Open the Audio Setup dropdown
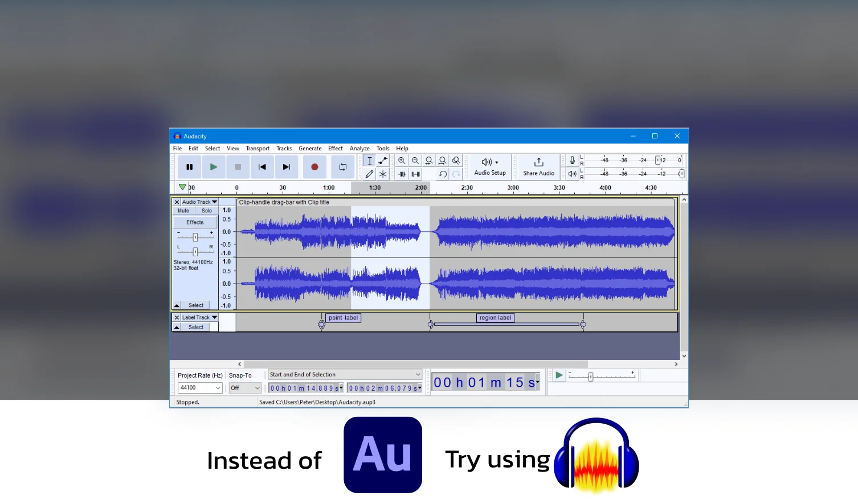Viewport: 858px width, 504px height. 489,166
